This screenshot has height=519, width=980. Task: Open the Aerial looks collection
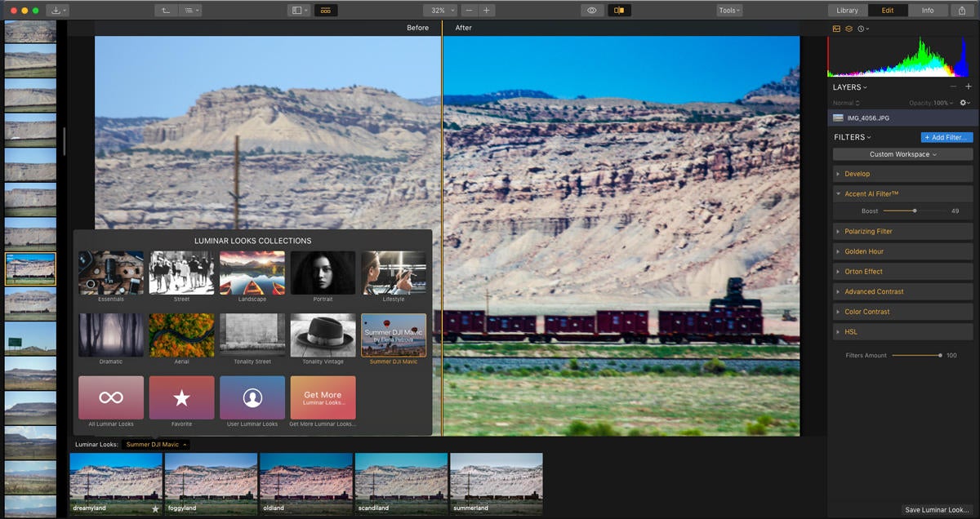coord(181,335)
